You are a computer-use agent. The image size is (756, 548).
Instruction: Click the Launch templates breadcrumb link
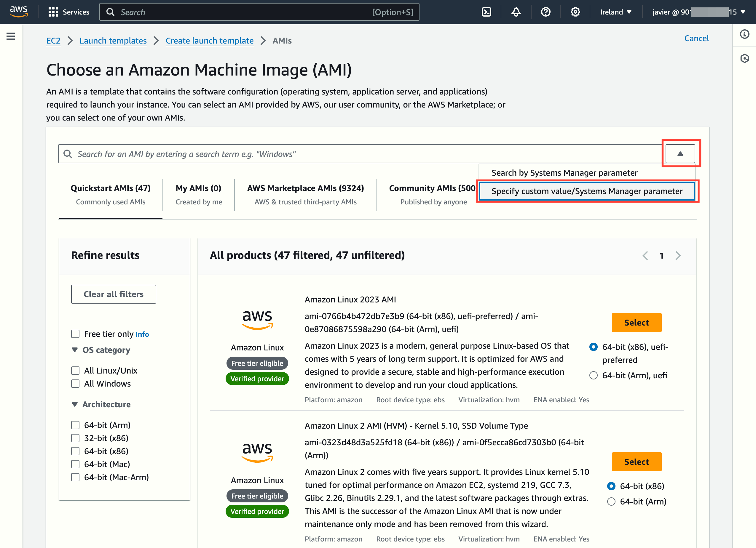point(113,41)
